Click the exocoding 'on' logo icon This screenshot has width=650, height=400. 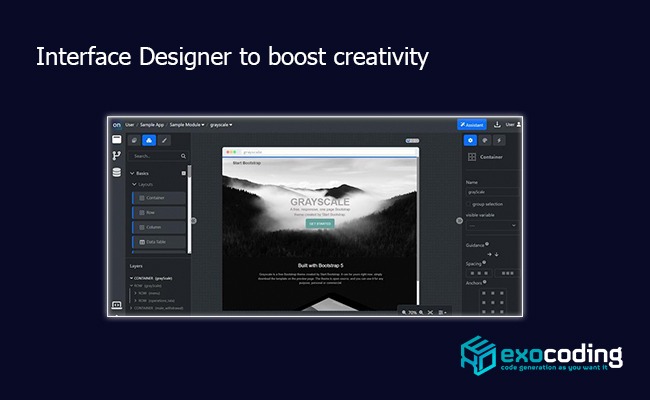tap(117, 125)
